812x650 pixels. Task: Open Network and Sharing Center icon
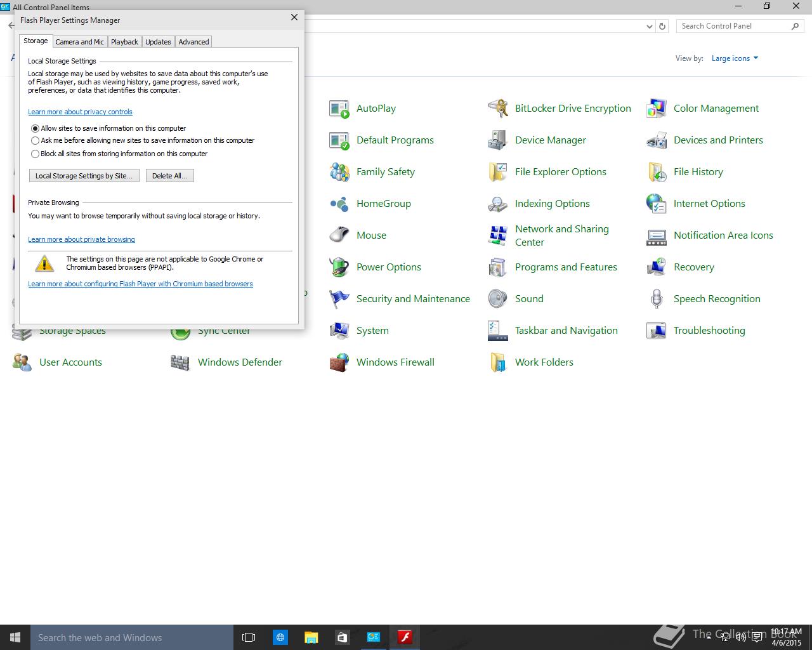click(498, 235)
